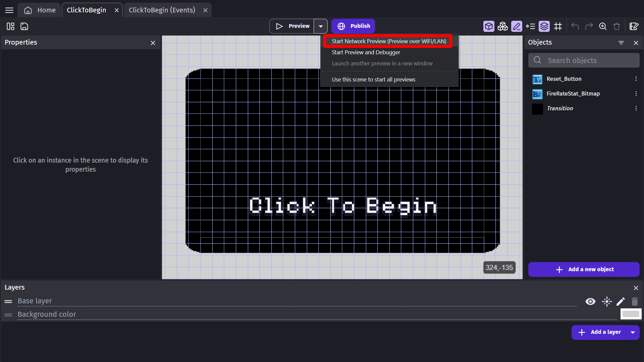644x362 pixels.
Task: Click the redo arrow icon
Action: click(x=589, y=26)
